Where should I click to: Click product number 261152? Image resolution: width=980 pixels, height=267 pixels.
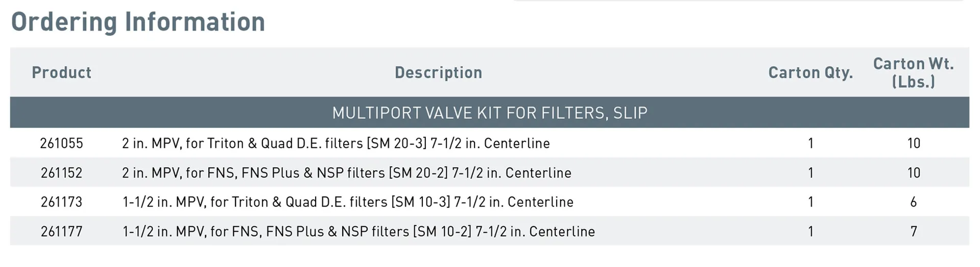[61, 173]
